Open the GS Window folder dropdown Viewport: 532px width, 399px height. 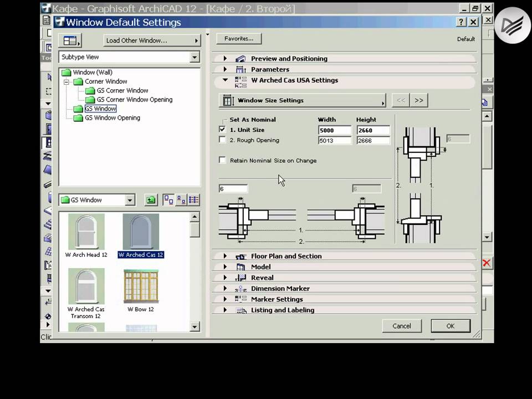[130, 200]
